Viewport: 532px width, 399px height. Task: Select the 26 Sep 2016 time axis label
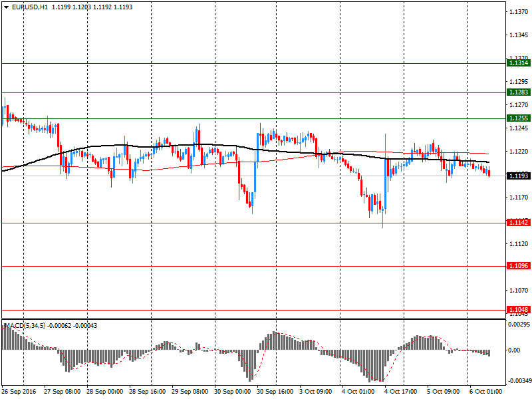[19, 392]
